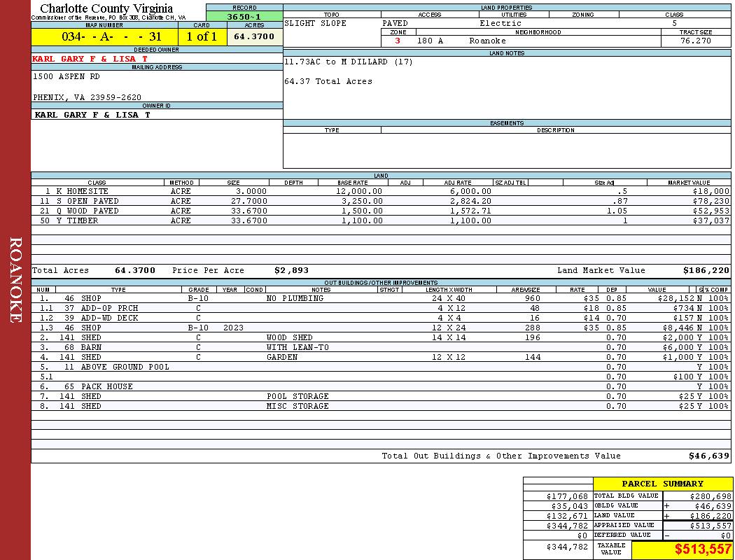Click the OUT BUILDINGS/OTHER IMPROVEMENTS section header
This screenshot has height=560, width=735.
381,283
